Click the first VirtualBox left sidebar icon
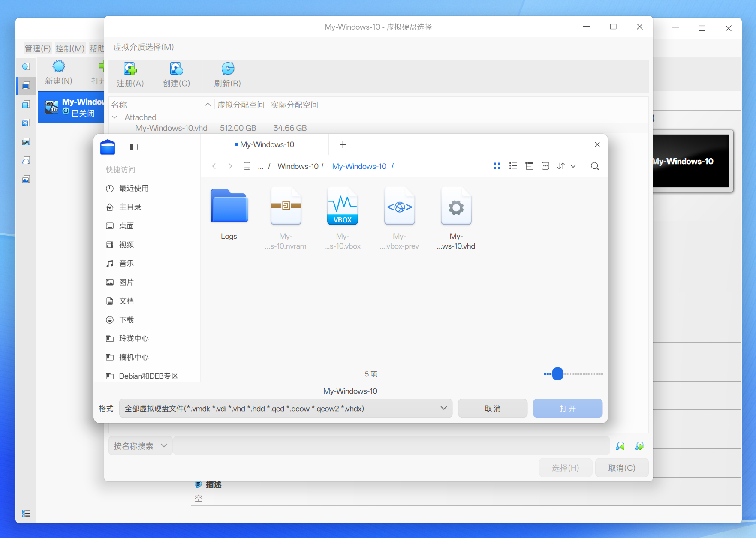The width and height of the screenshot is (756, 538). (x=26, y=66)
